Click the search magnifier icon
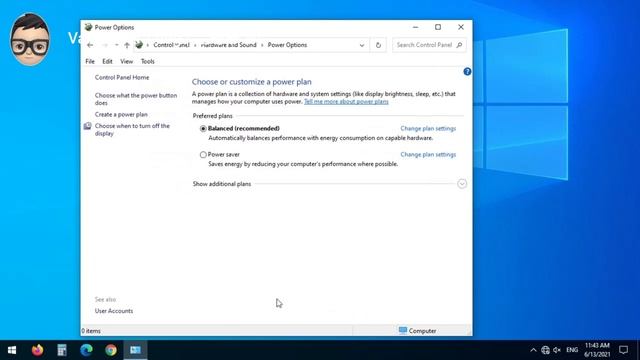640x360 pixels. pos(459,45)
